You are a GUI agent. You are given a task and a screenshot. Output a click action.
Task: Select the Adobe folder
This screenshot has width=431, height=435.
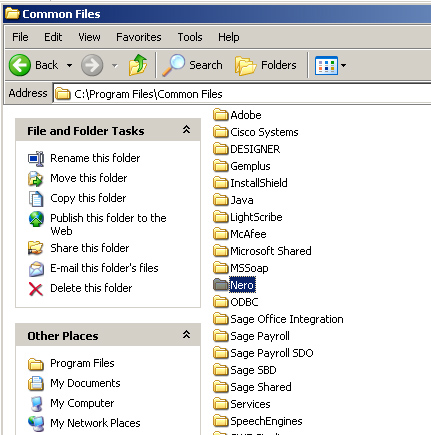click(237, 115)
